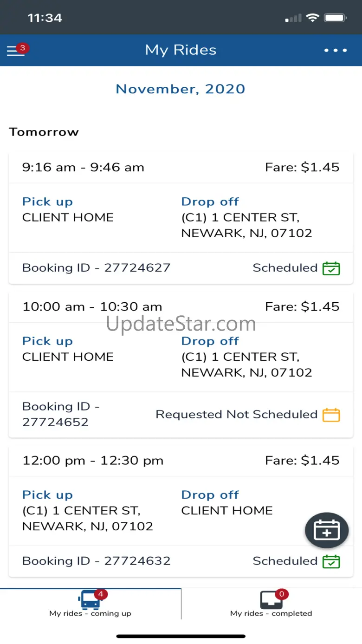Tap green scheduled calendar icon for booking 27724632
The image size is (362, 644).
pyautogui.click(x=331, y=561)
